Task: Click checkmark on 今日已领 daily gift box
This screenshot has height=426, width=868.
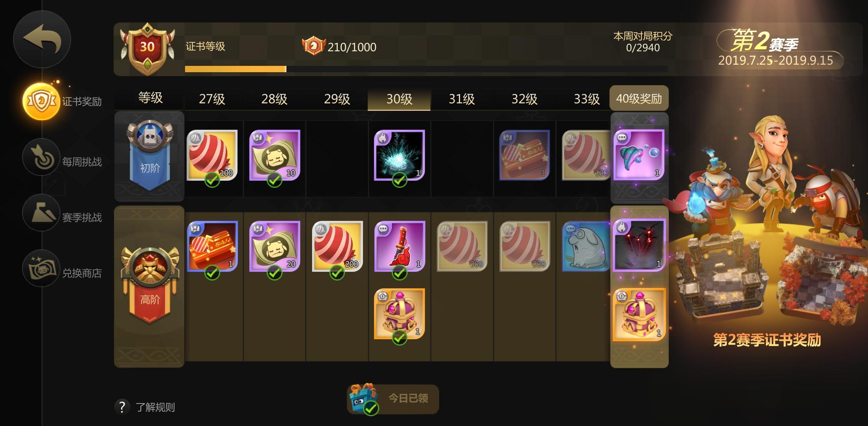Action: pos(370,409)
